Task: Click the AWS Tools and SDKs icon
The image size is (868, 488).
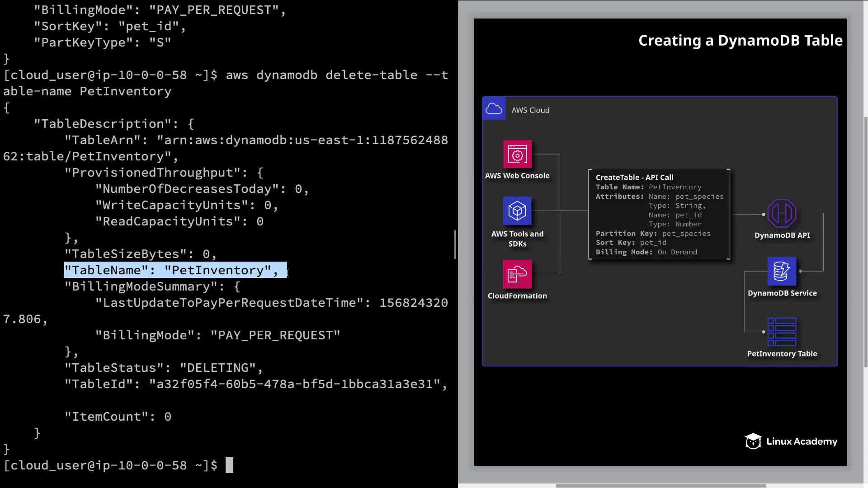Action: pyautogui.click(x=517, y=211)
